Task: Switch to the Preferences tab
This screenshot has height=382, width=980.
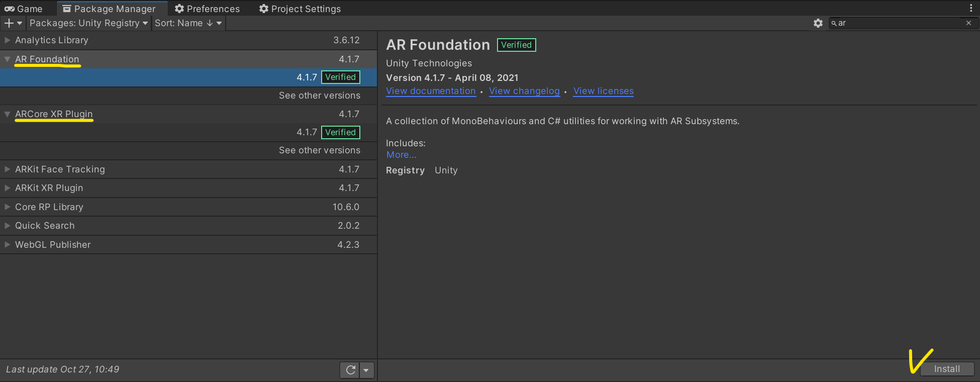Action: (x=207, y=9)
